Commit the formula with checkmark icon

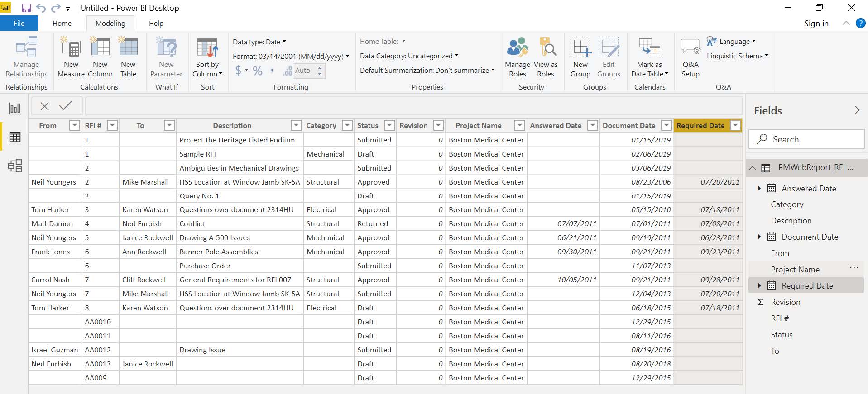(x=65, y=106)
